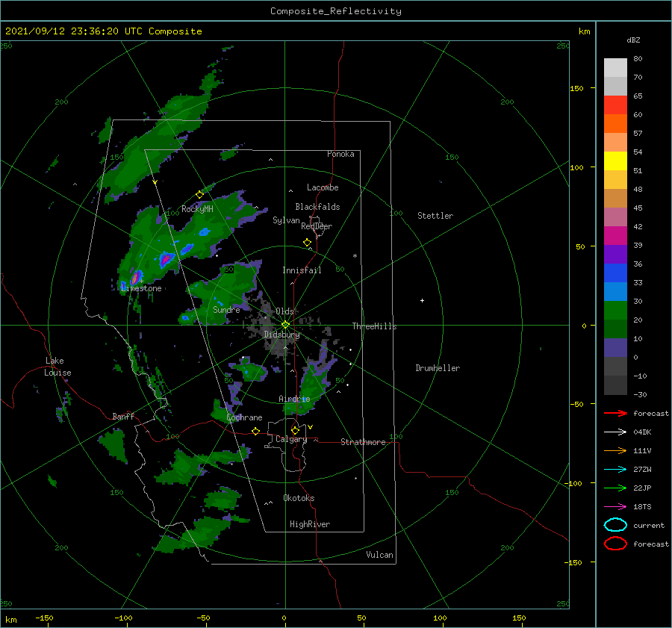
Task: Click the Stettler label
Action: click(x=435, y=216)
